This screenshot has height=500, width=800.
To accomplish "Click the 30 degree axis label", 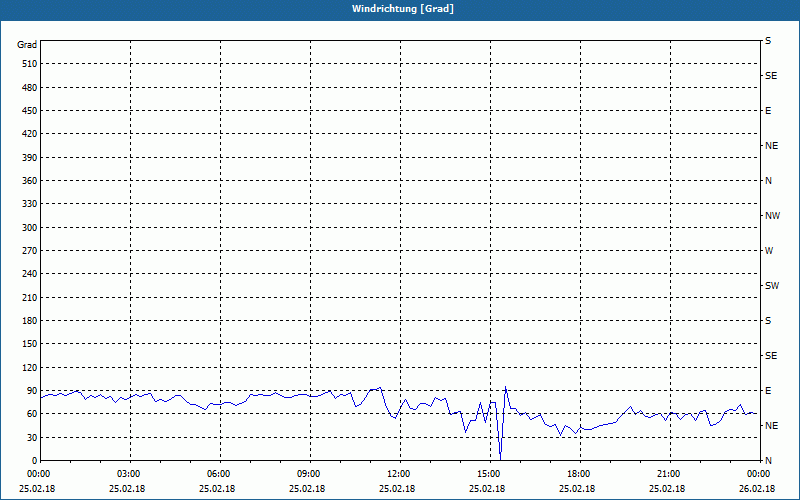I will tap(32, 438).
